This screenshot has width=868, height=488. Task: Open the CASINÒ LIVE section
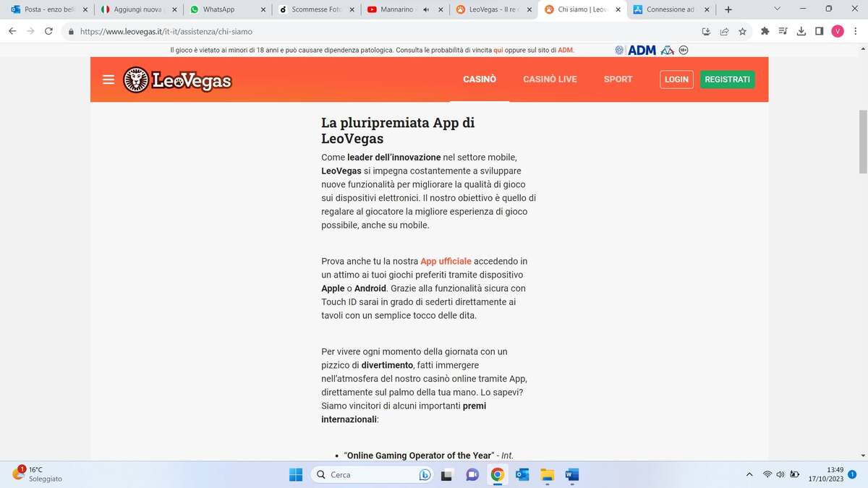point(550,80)
